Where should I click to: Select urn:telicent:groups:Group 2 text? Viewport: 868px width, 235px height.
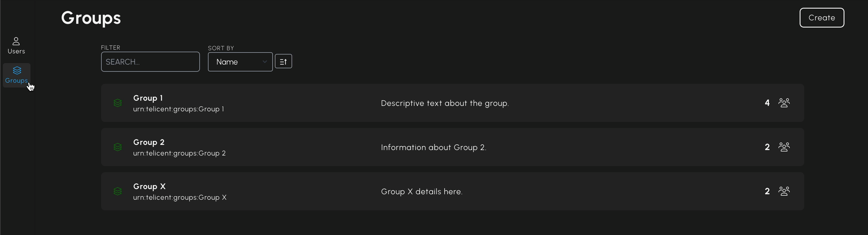[179, 153]
